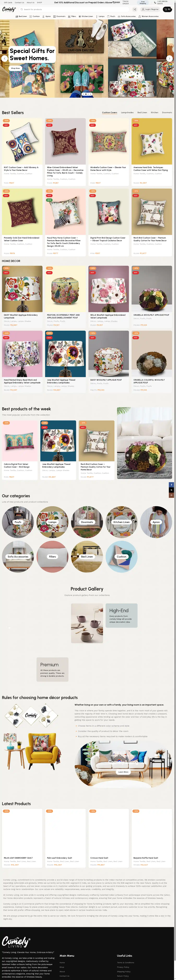This screenshot has height=980, width=176.
Task: Open Facebook share icon on side
Action: coord(171,485)
